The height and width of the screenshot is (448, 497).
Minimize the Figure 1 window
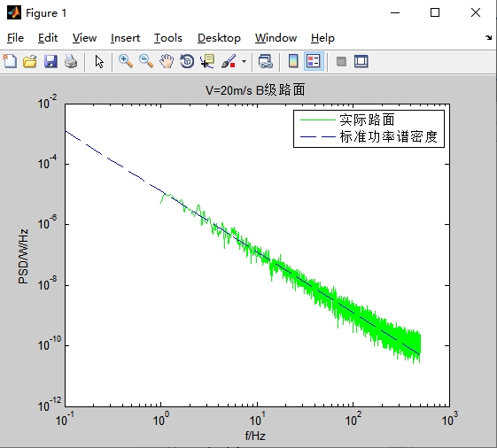[395, 12]
